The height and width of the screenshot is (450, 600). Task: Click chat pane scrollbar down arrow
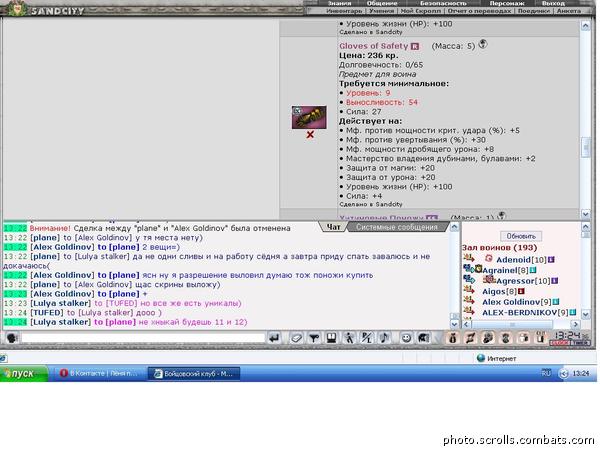[454, 324]
